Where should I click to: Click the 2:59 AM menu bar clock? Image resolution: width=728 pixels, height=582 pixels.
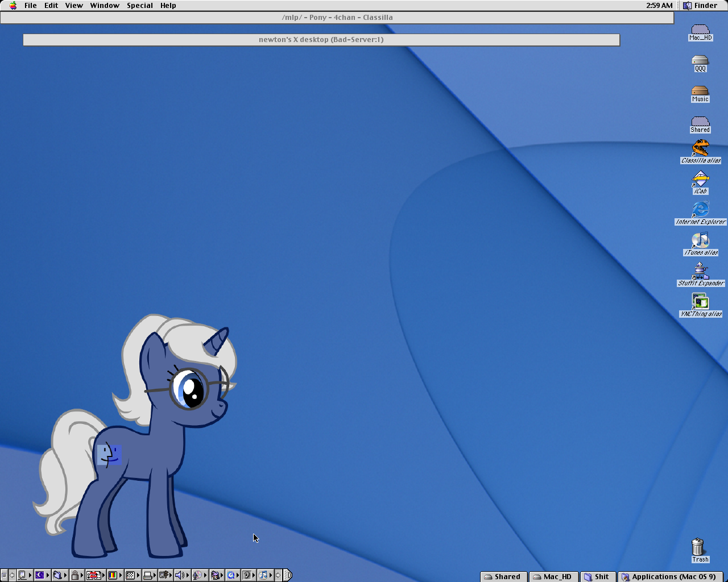click(x=659, y=6)
